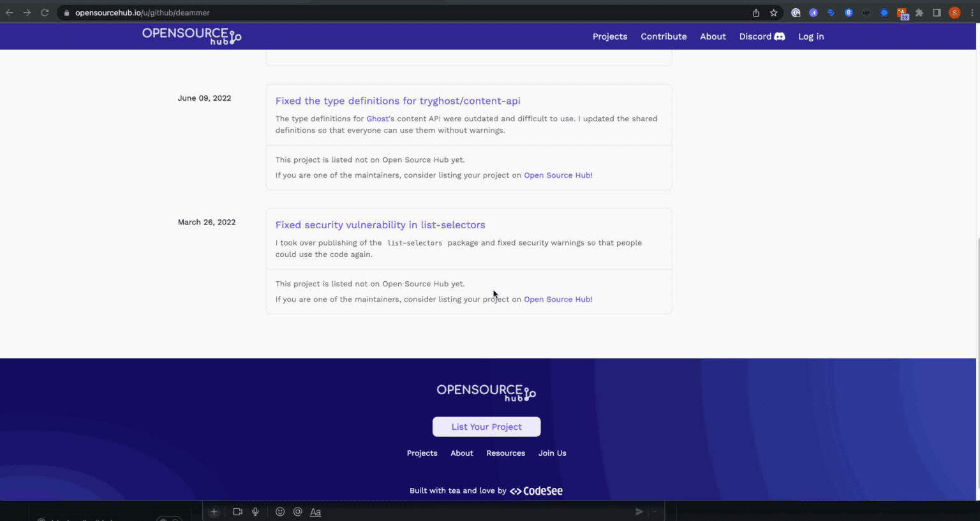Click the microphone icon in the bottom toolbar
The width and height of the screenshot is (980, 521).
tap(255, 511)
